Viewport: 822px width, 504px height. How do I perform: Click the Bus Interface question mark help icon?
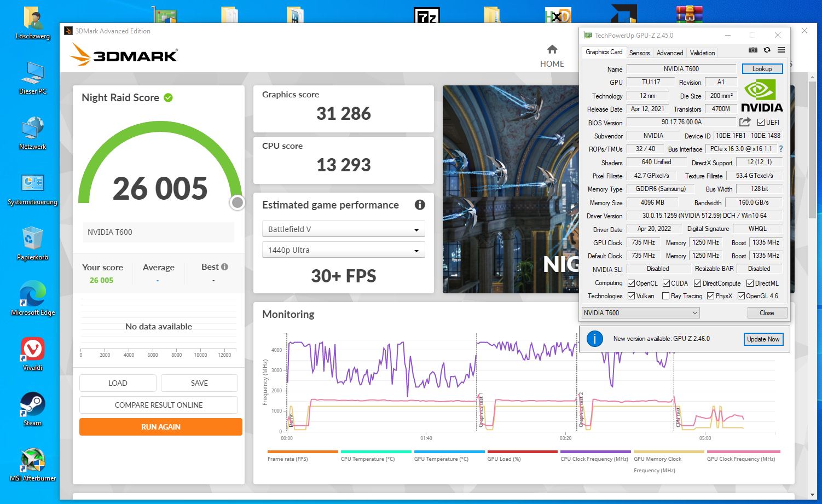pyautogui.click(x=781, y=149)
